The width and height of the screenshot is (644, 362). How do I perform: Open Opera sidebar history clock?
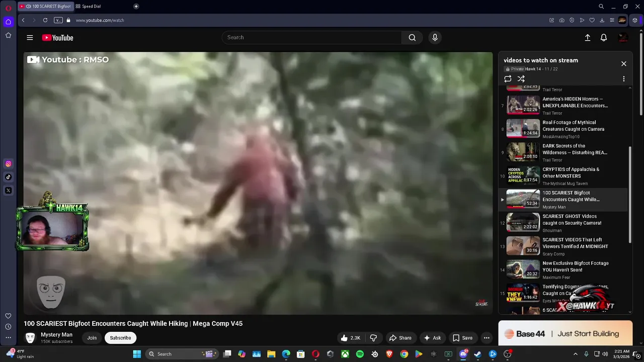pos(8,327)
